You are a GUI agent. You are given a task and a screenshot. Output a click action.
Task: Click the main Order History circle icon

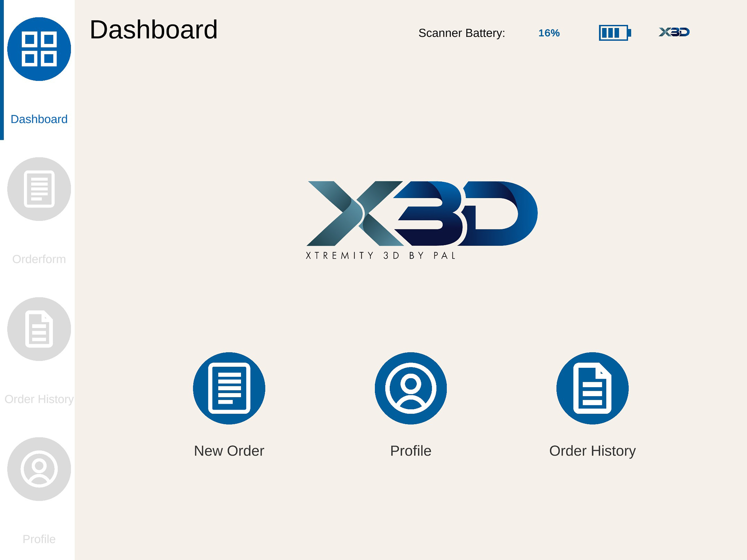(x=592, y=389)
